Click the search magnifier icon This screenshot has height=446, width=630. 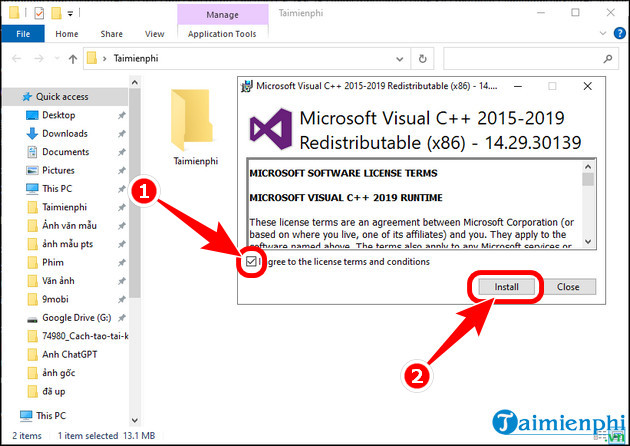(x=608, y=59)
